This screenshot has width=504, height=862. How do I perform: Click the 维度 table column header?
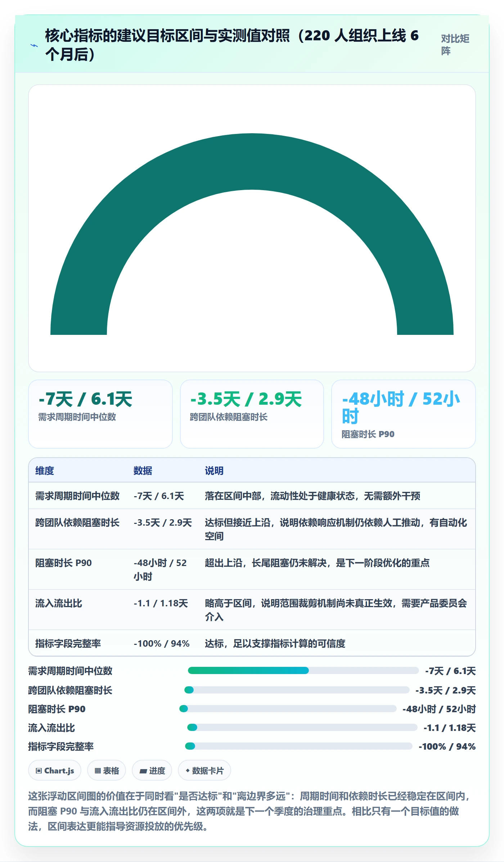click(45, 471)
